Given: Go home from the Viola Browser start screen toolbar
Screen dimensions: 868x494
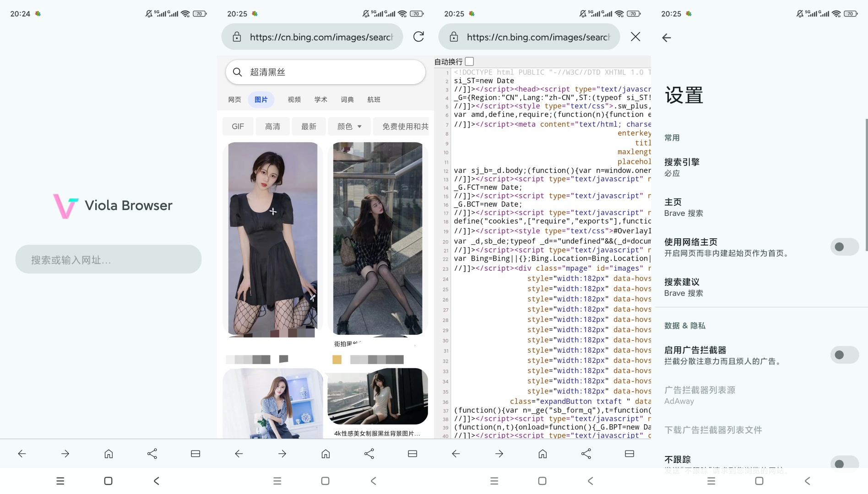Looking at the screenshot, I should coord(108,454).
